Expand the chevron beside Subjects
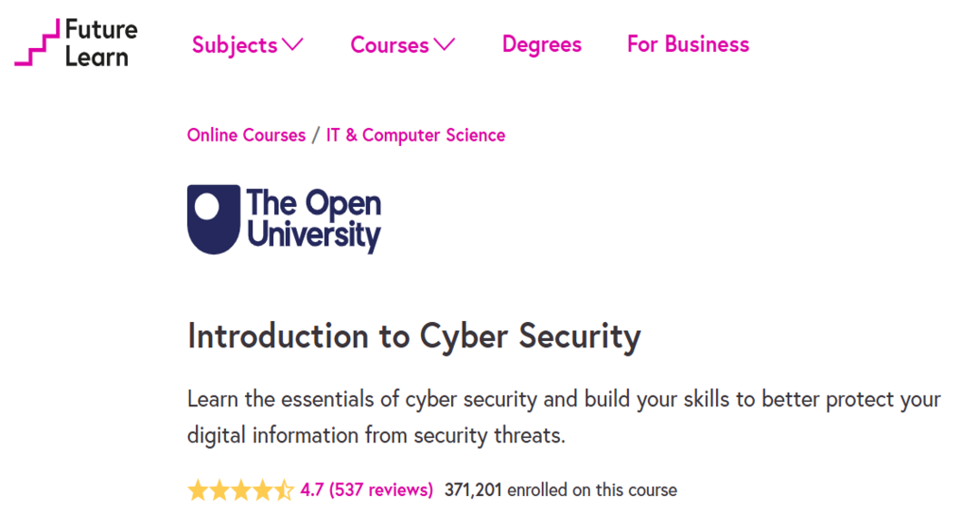 [292, 44]
